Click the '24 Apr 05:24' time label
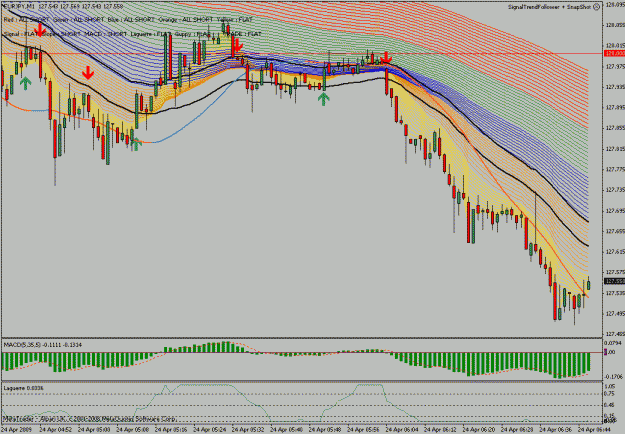 pyautogui.click(x=209, y=429)
